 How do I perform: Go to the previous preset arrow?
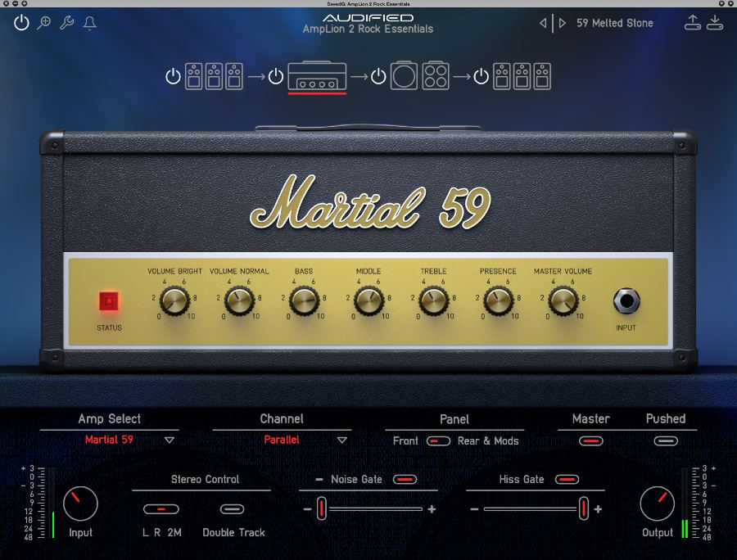tap(543, 23)
